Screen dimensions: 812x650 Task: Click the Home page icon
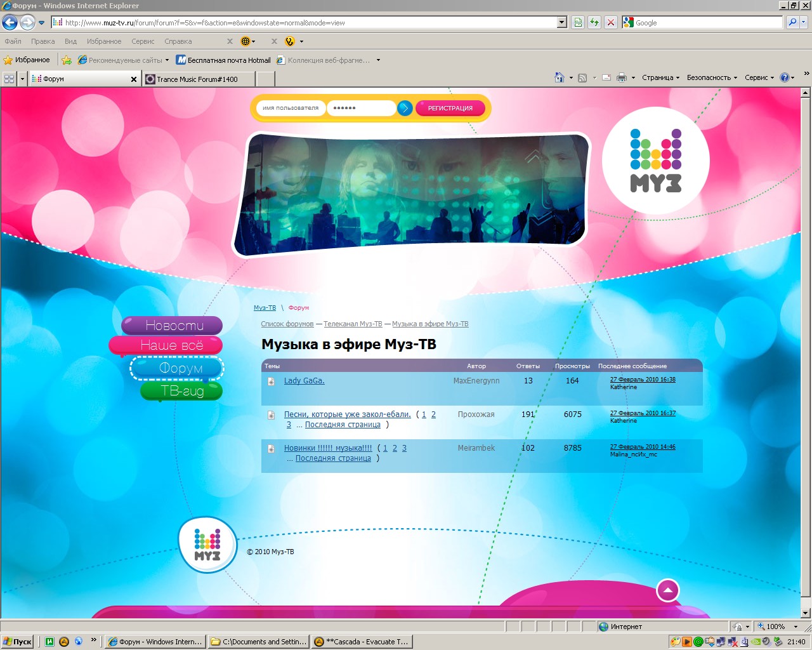(x=560, y=77)
